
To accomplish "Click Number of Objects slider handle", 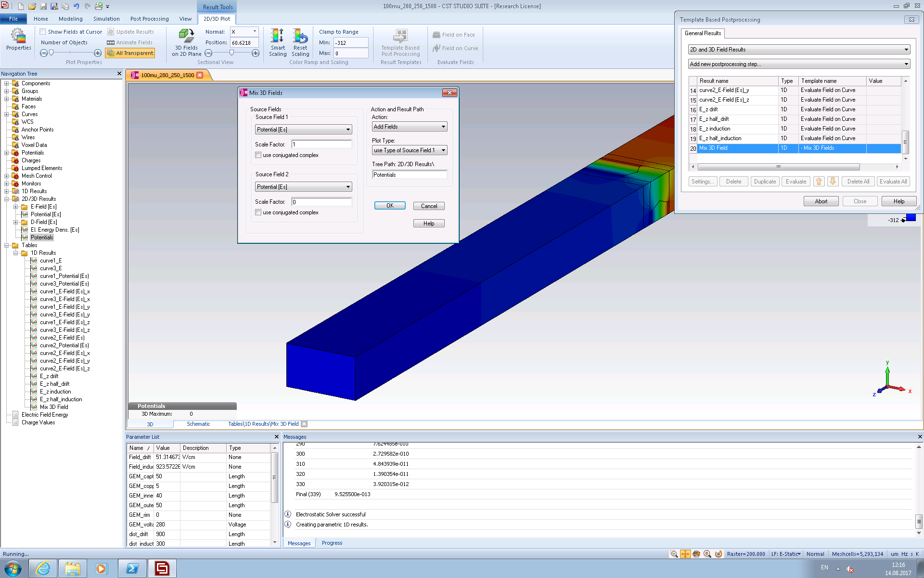I will tap(51, 53).
